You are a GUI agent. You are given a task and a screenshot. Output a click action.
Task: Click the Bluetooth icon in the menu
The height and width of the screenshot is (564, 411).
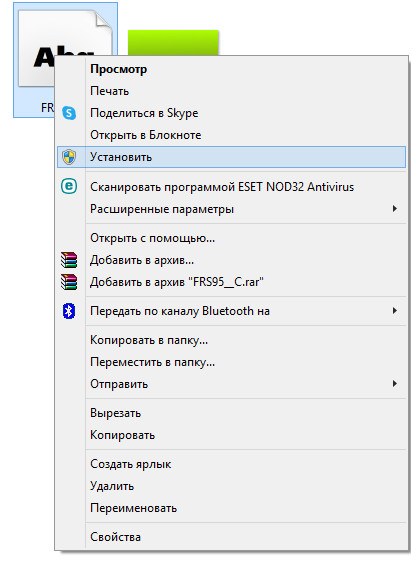69,311
